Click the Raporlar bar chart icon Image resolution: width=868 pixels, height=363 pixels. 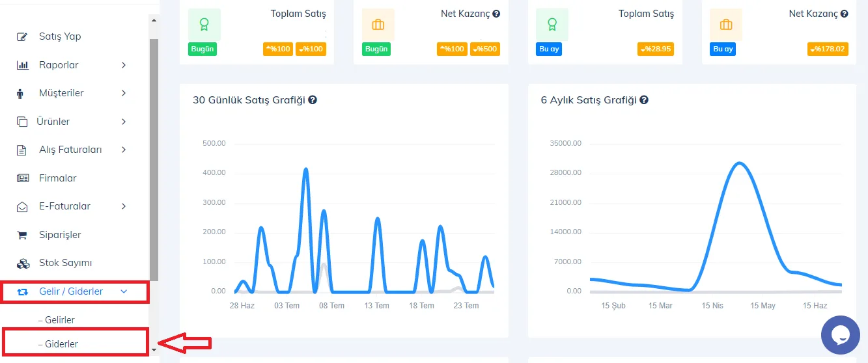pos(23,65)
